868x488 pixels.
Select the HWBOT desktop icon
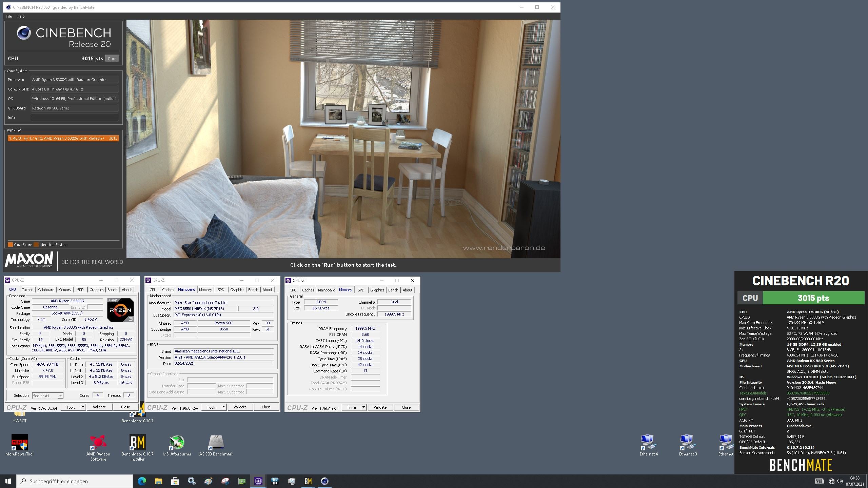19,418
